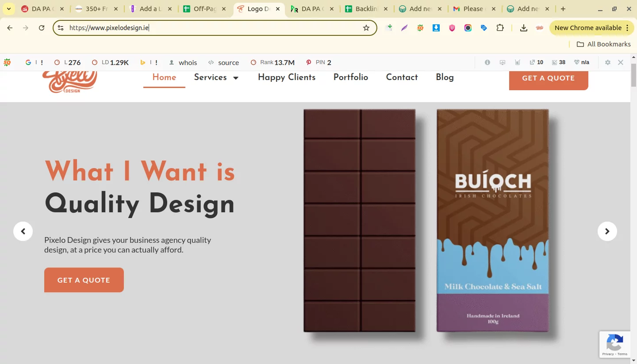Open the Google index parameter in SEOquake bar
The image size is (637, 364).
(35, 62)
